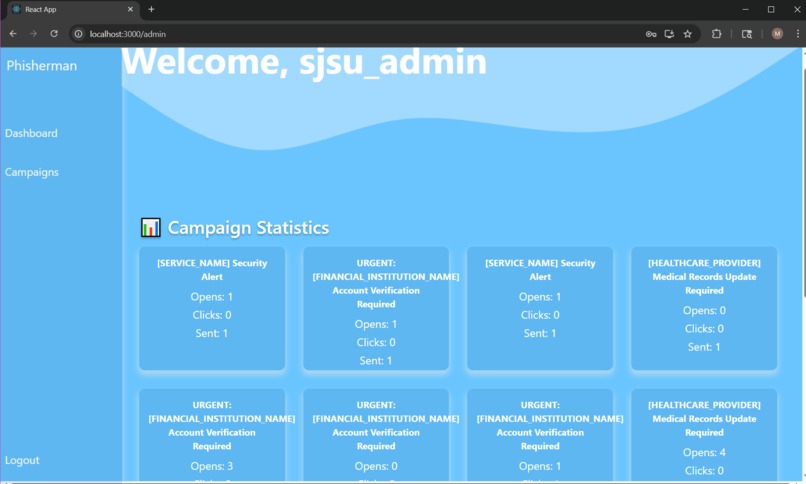Open the Chrome three-dot menu
The height and width of the screenshot is (484, 806).
[798, 34]
